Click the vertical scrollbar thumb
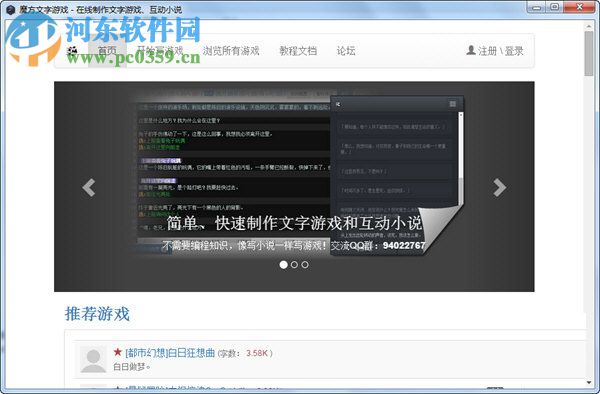Screen dimensions: 600x394 [589, 54]
